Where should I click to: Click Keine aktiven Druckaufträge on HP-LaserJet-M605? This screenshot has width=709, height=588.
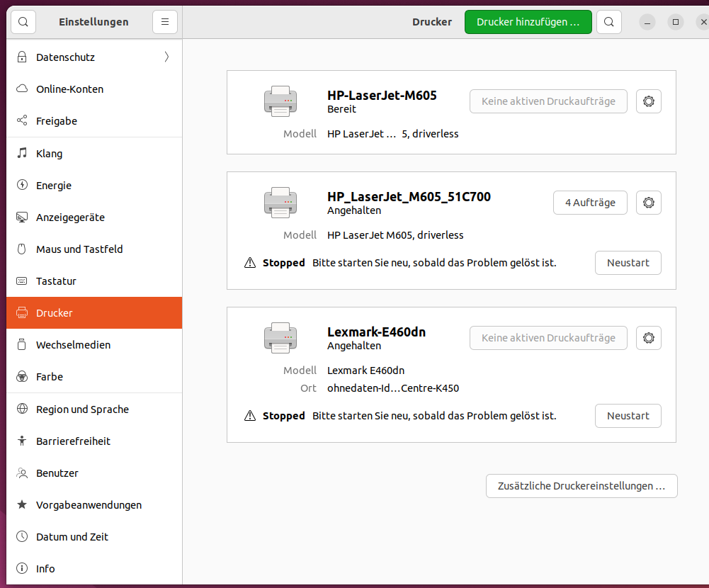pyautogui.click(x=548, y=101)
